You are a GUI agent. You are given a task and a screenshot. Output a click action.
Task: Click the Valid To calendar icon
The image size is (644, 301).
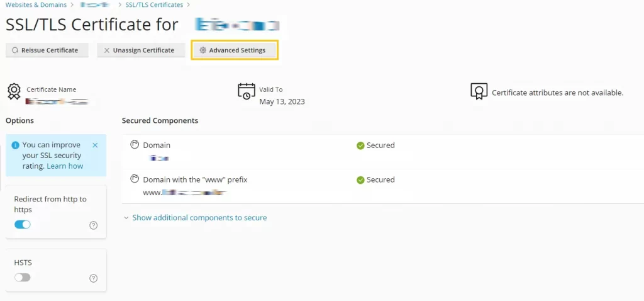(x=247, y=91)
